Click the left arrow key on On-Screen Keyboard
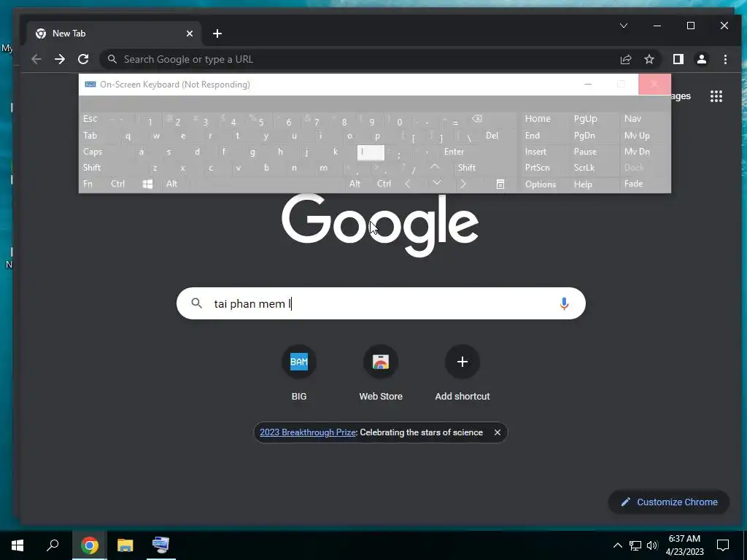 click(408, 184)
